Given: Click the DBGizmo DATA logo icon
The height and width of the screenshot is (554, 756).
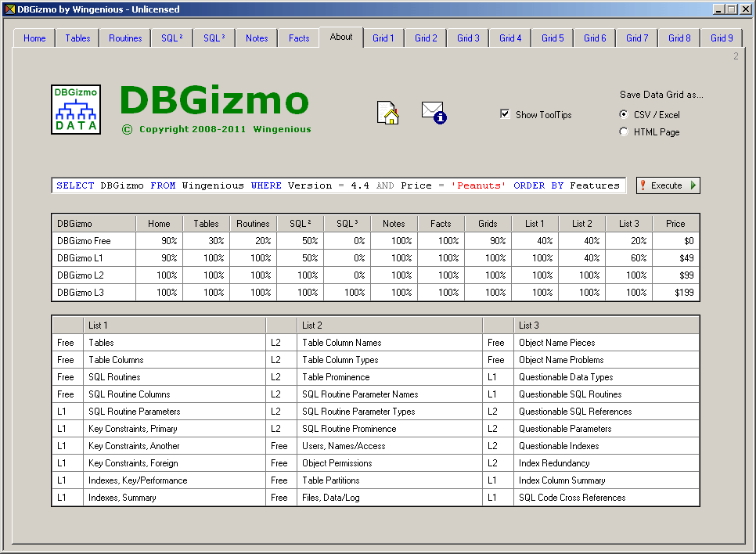Looking at the screenshot, I should (76, 110).
